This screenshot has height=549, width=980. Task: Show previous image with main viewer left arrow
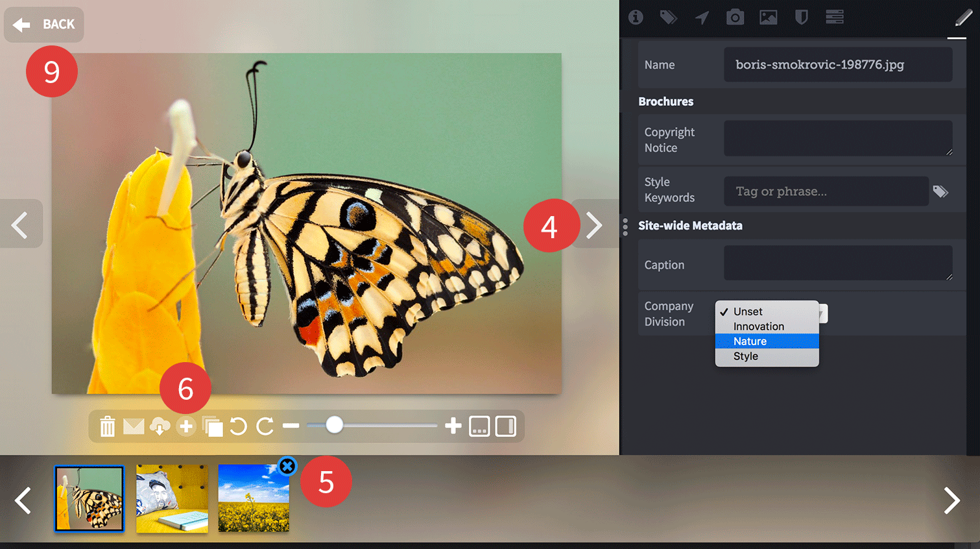(21, 224)
